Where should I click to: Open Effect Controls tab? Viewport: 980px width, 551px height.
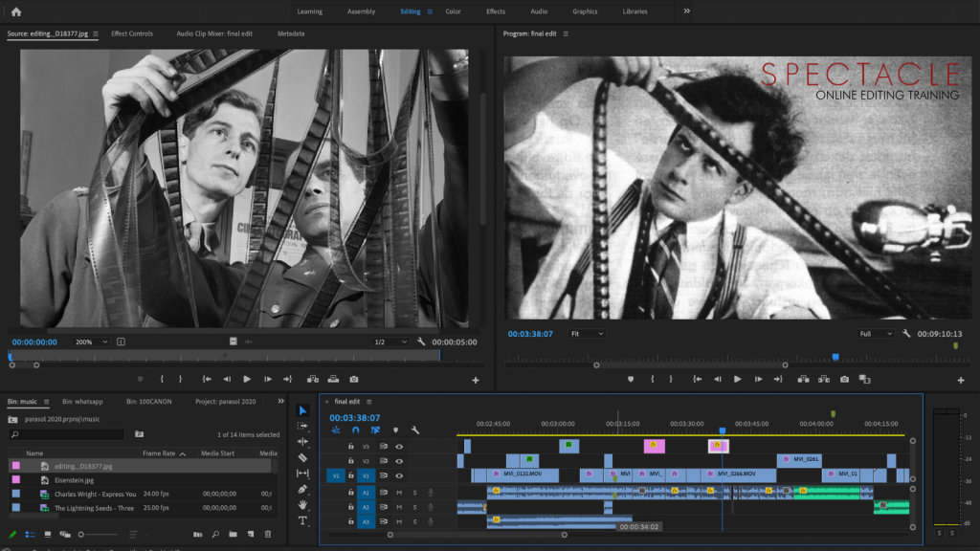(132, 33)
